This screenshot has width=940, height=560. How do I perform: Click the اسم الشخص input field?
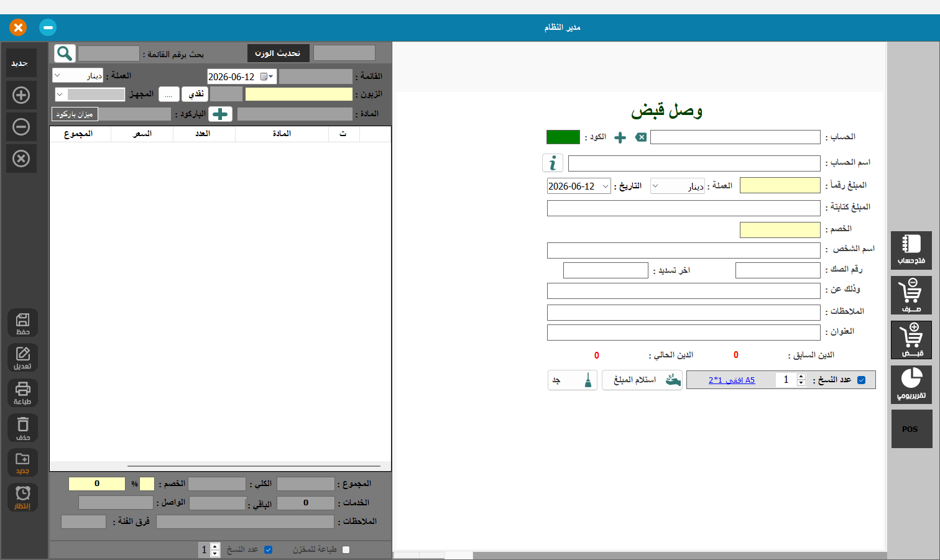(x=684, y=250)
